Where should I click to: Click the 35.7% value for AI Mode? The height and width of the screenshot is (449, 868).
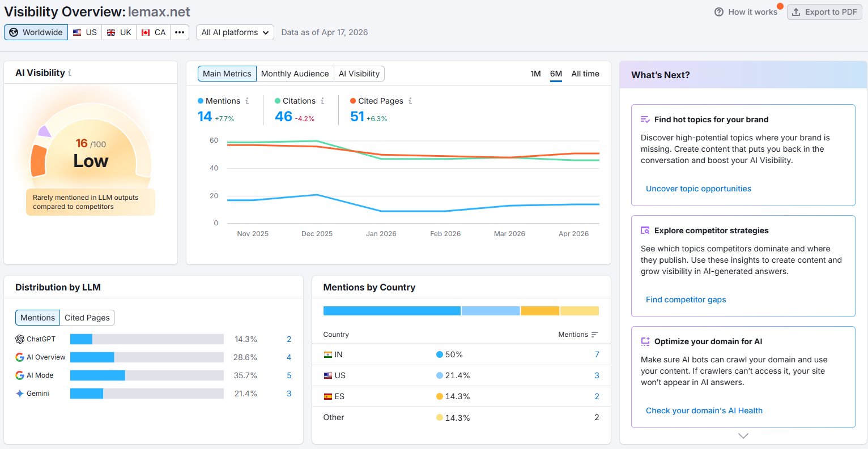[245, 375]
